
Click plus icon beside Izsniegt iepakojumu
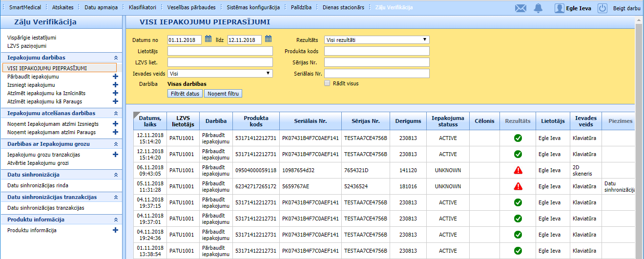tap(116, 85)
